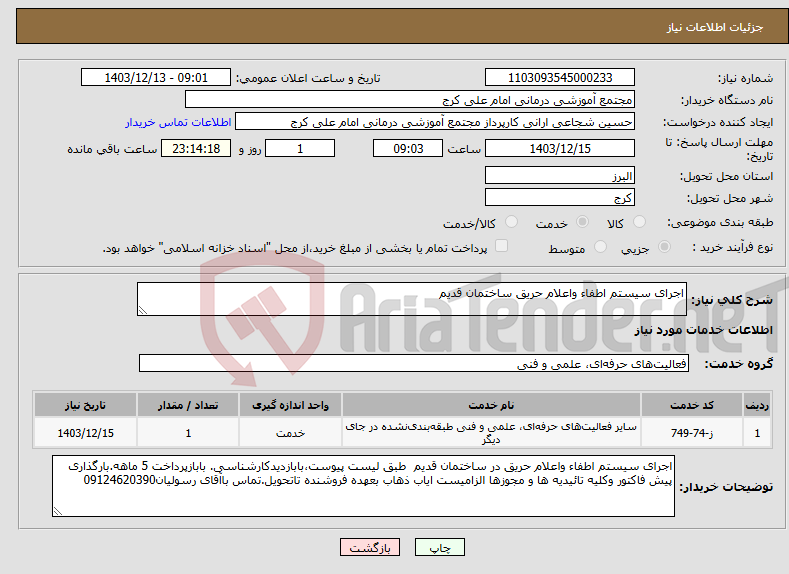Viewport: 789px width, 574px height.
Task: Click the province field البرز
Action: (x=560, y=176)
